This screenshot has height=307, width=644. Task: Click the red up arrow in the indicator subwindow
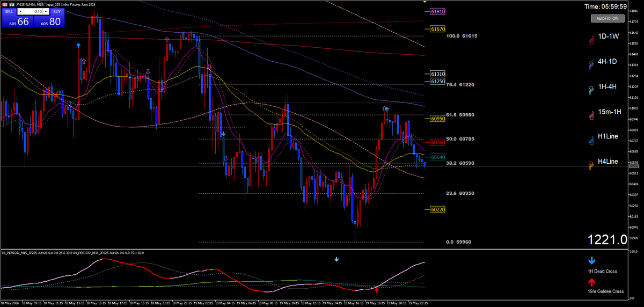pyautogui.click(x=377, y=290)
